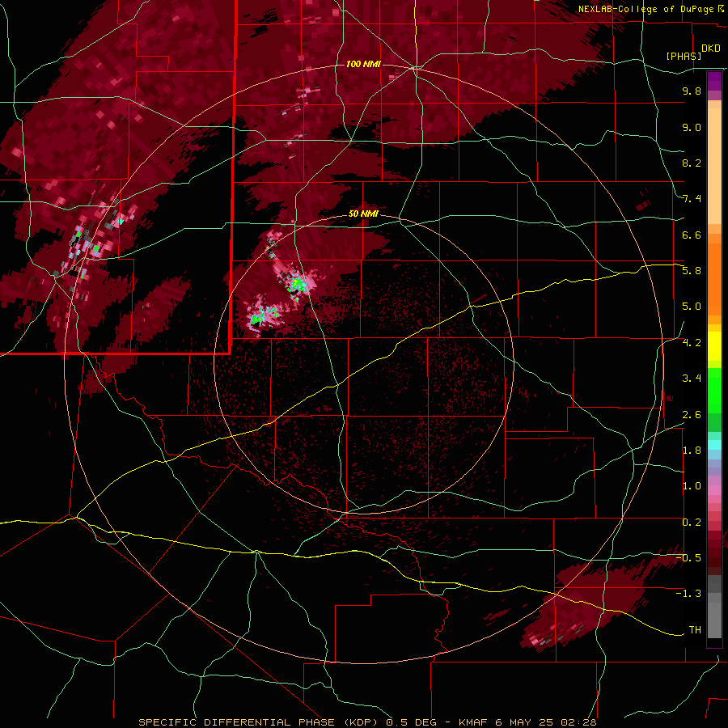The image size is (728, 728).
Task: Select the 8.2 legend value
Action: click(x=692, y=163)
